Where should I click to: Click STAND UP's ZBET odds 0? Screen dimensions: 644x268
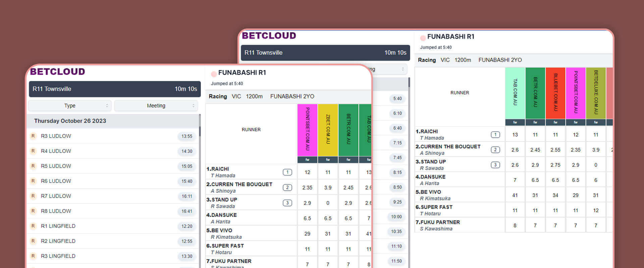[328, 203]
